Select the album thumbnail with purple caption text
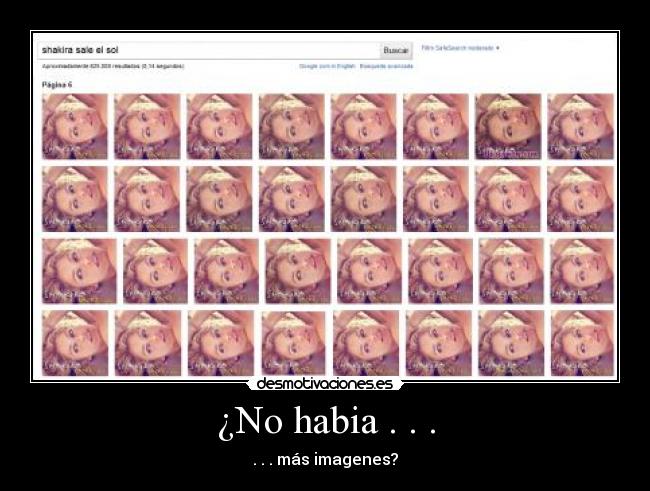The image size is (650, 491). tap(508, 126)
